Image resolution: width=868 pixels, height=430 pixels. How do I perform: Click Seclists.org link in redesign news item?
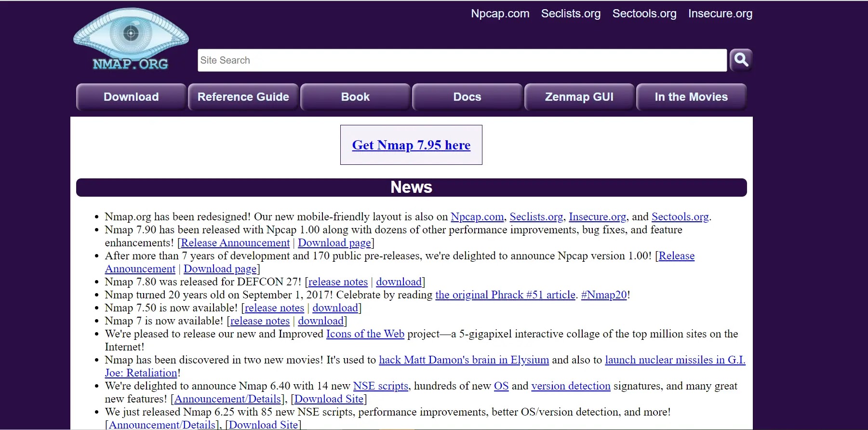(x=536, y=217)
